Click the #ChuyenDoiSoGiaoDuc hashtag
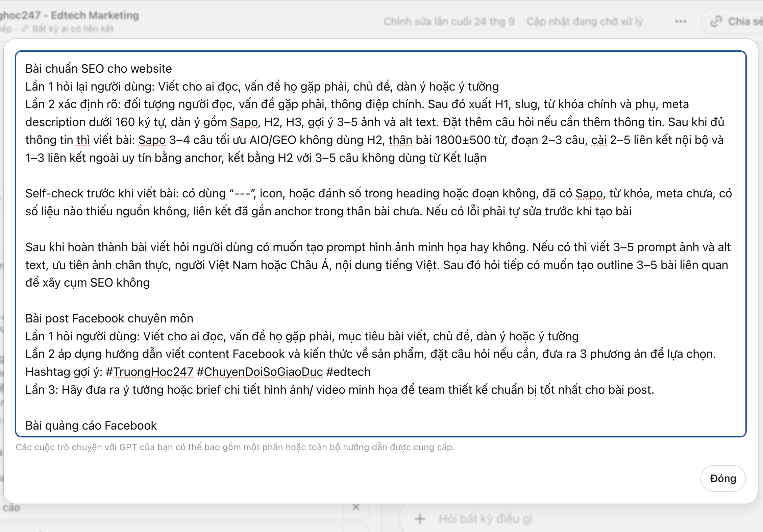Screen dimensions: 763x532 click(260, 372)
